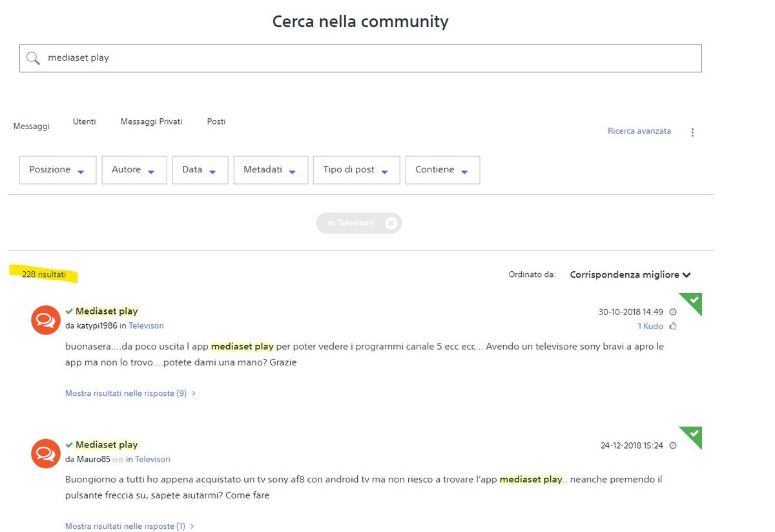The image size is (775, 532).
Task: Change sorting from Corrispondenza migliore
Action: click(630, 275)
